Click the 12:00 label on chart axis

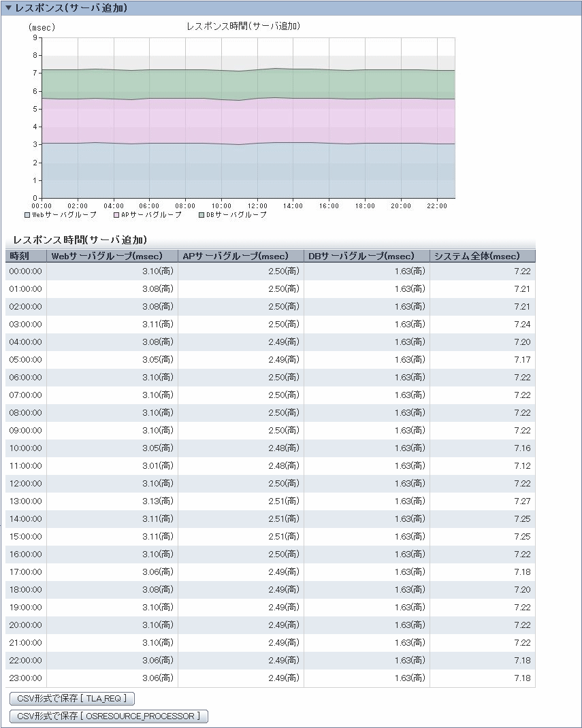point(257,205)
